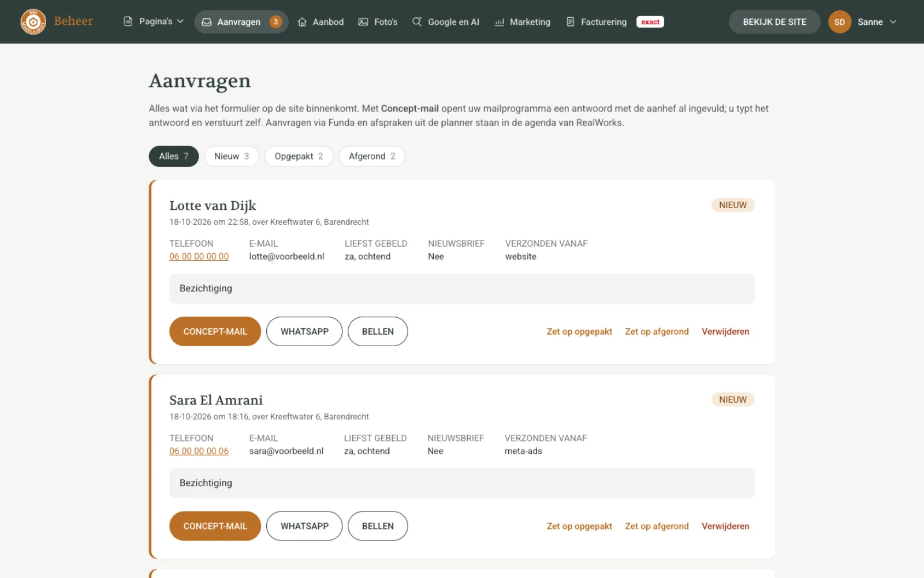Viewport: 924px width, 578px height.
Task: Mark Lotte van Dijk as afgerond
Action: [x=657, y=332]
